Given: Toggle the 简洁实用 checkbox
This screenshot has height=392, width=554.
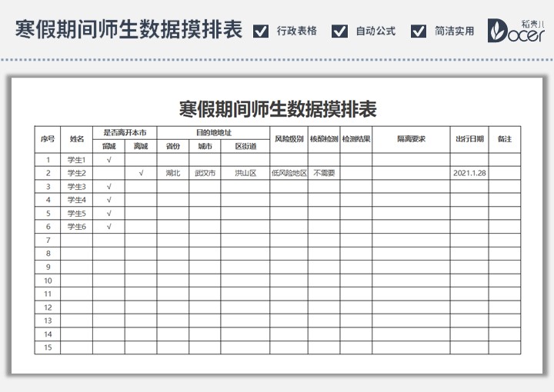Looking at the screenshot, I should [x=419, y=31].
